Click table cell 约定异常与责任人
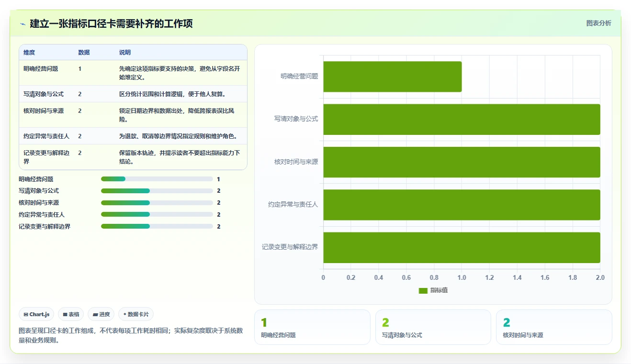This screenshot has height=364, width=631. click(x=46, y=136)
